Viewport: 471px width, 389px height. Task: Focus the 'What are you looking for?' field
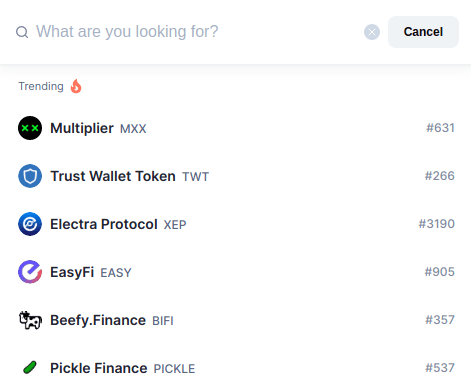pyautogui.click(x=197, y=32)
